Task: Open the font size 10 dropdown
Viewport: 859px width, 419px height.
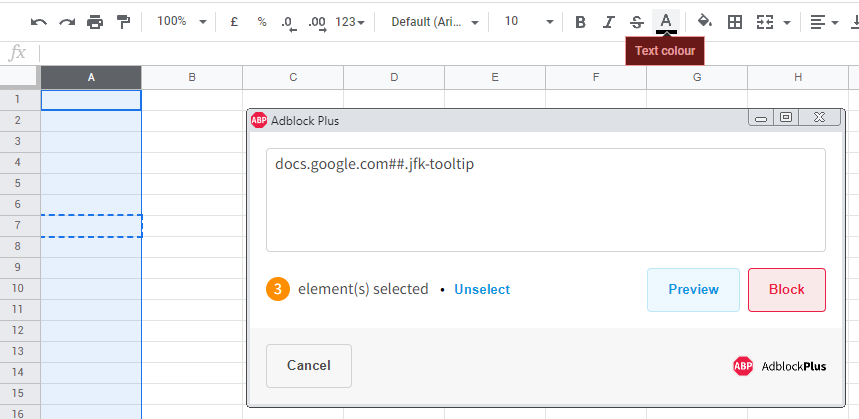Action: coord(529,22)
